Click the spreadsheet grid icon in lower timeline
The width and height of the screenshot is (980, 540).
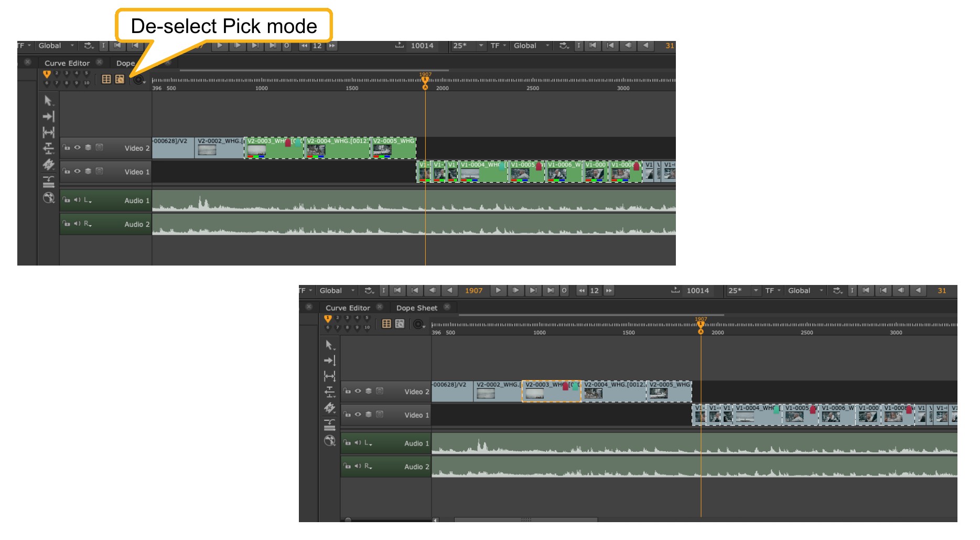point(386,324)
